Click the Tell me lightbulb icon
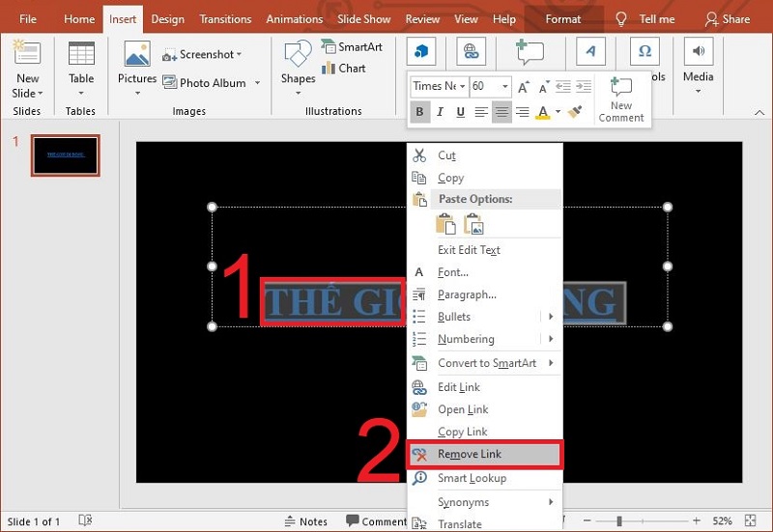773x532 pixels. coord(621,19)
